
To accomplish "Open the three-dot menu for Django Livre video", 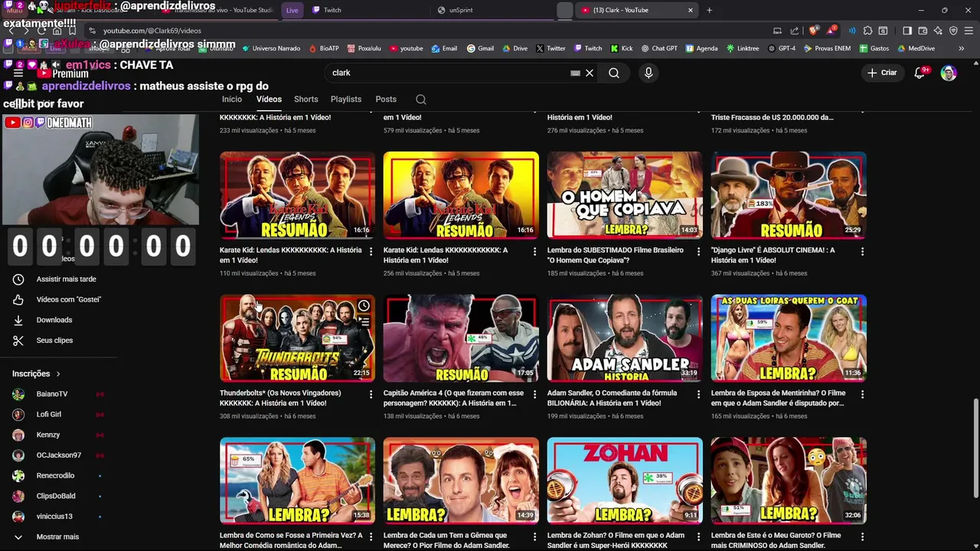I will tap(862, 251).
